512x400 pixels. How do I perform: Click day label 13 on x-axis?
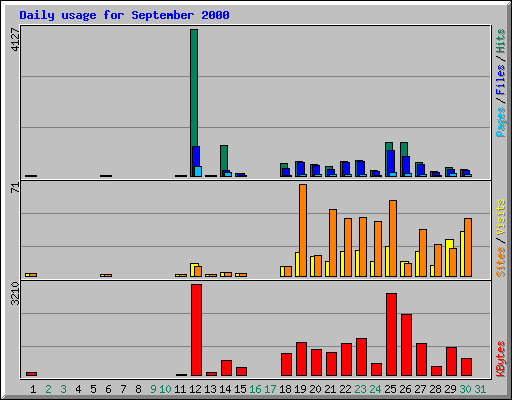pyautogui.click(x=210, y=389)
